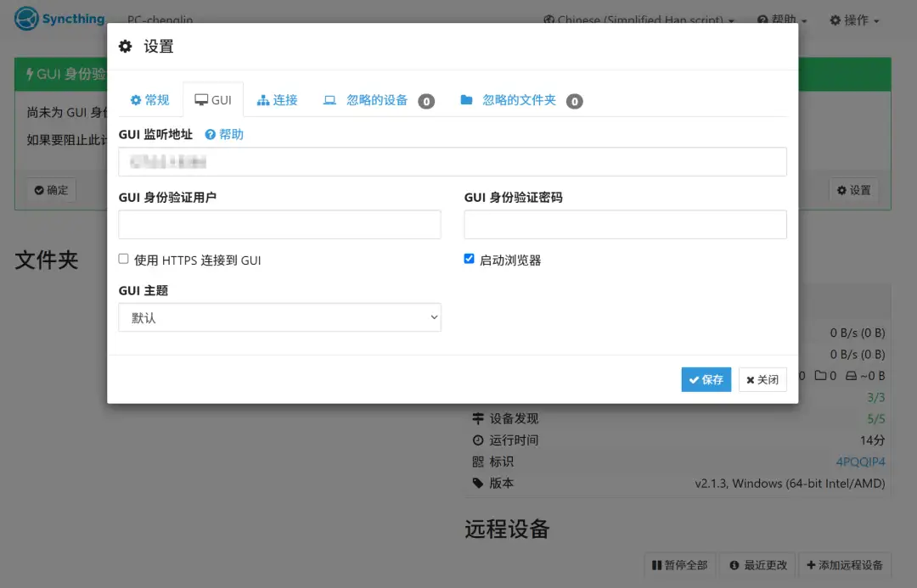Image resolution: width=917 pixels, height=588 pixels.
Task: Click the 文件夹 heading
Action: point(46,260)
